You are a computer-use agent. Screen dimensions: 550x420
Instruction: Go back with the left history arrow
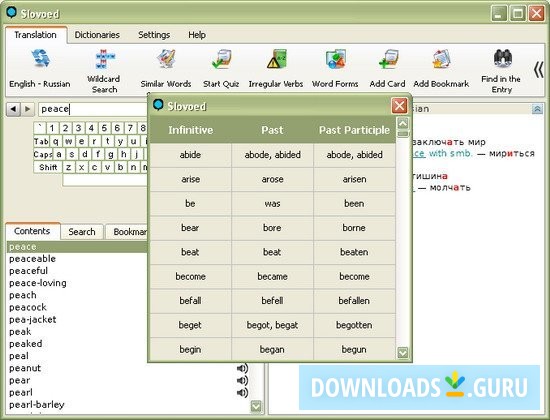13,109
